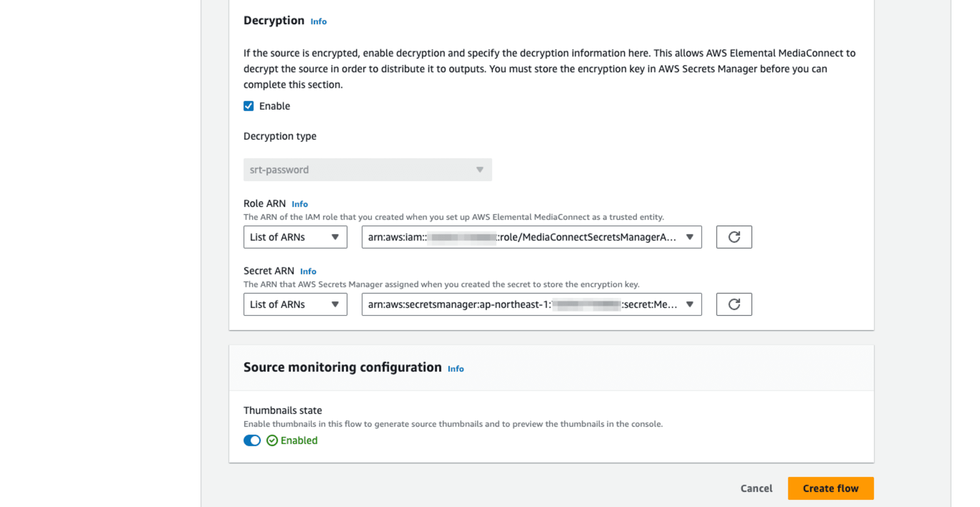Click the 'Decryption type' label

280,136
